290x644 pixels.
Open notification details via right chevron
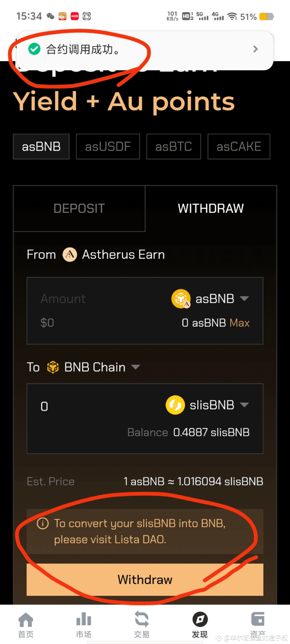pyautogui.click(x=255, y=49)
